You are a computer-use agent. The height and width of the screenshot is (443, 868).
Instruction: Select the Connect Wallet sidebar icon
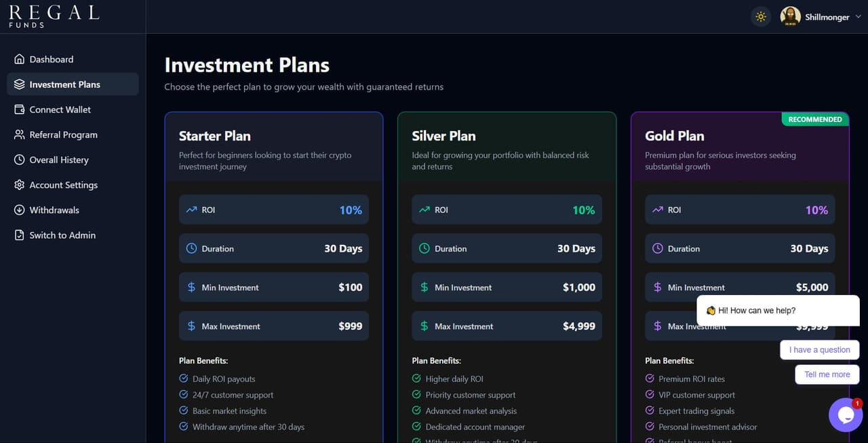(x=19, y=109)
